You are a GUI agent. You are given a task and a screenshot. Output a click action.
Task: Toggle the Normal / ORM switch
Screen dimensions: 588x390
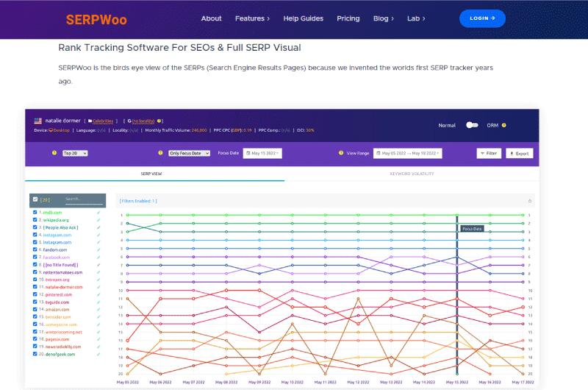[472, 125]
